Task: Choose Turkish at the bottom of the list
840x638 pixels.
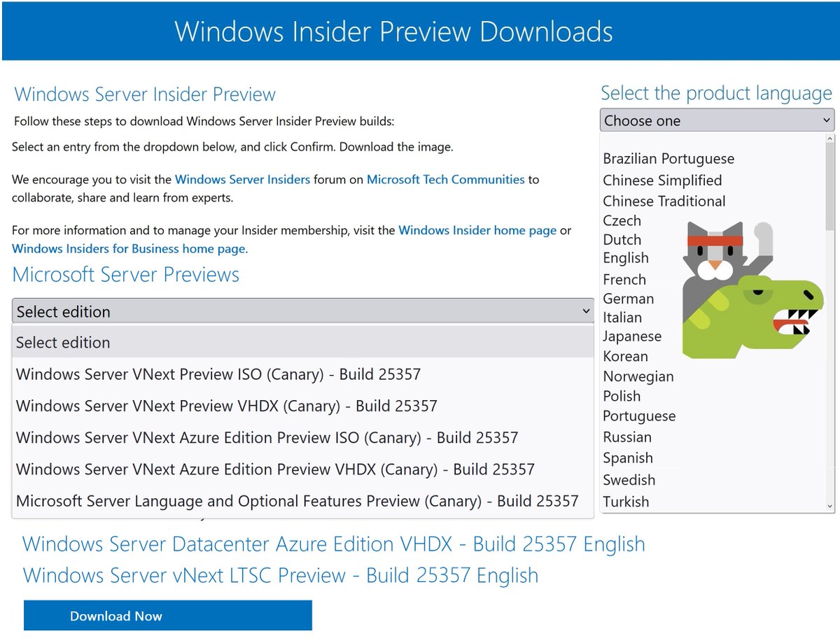Action: click(626, 502)
